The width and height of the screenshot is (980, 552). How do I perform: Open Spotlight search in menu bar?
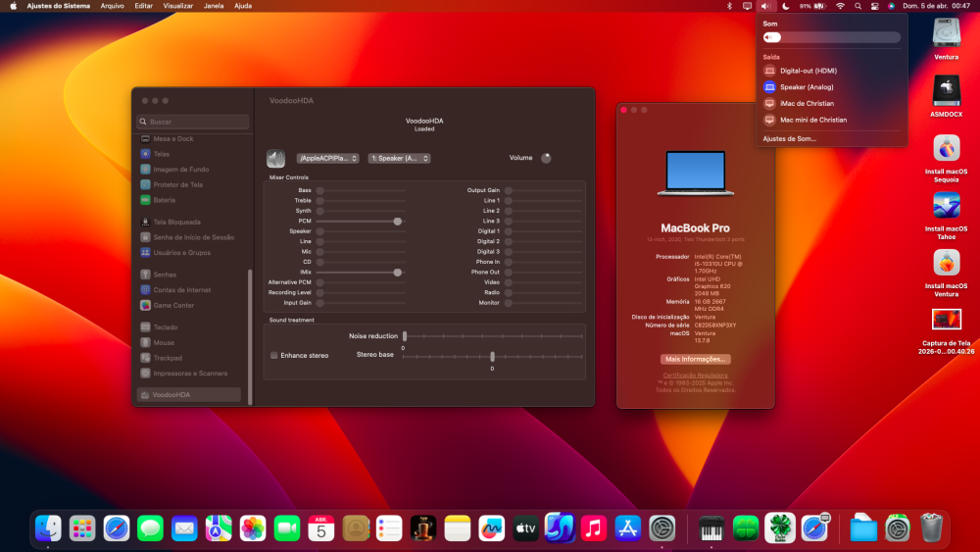[x=858, y=6]
